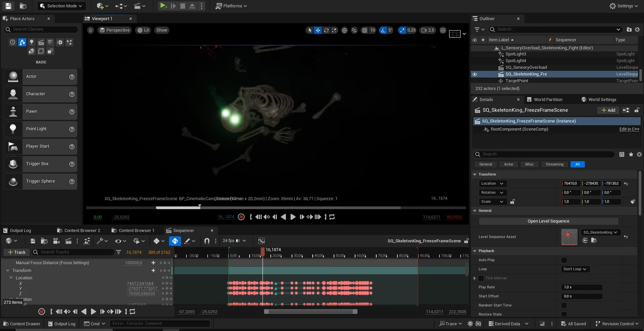Open Sequencer curve editor icon
This screenshot has height=331, width=644.
(262, 241)
